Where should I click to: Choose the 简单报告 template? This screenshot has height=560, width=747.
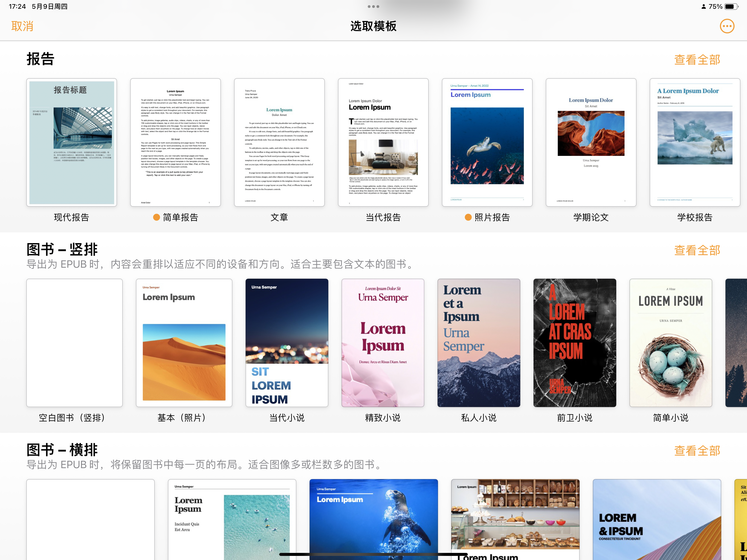point(175,142)
